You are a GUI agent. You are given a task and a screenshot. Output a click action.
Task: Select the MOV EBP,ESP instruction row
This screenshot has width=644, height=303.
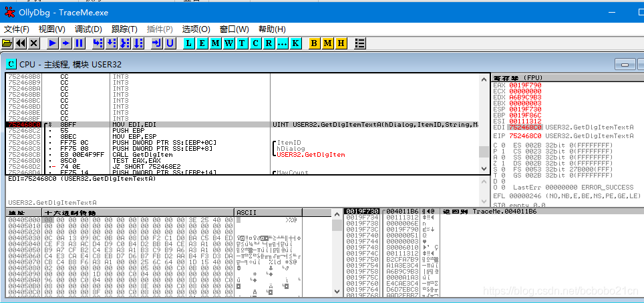point(242,136)
